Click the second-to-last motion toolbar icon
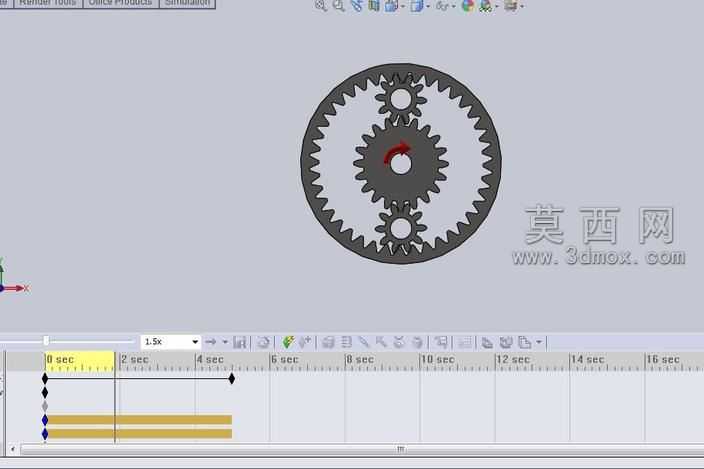The image size is (704, 469). point(506,342)
